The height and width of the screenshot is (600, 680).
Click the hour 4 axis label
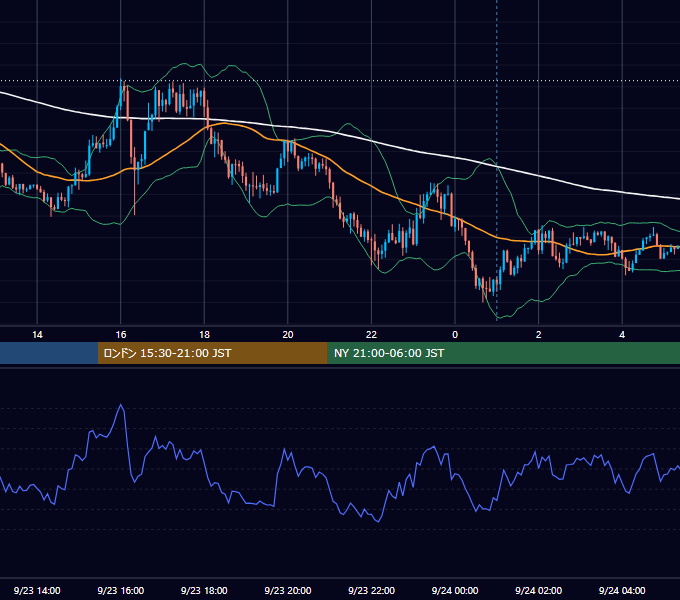(622, 335)
